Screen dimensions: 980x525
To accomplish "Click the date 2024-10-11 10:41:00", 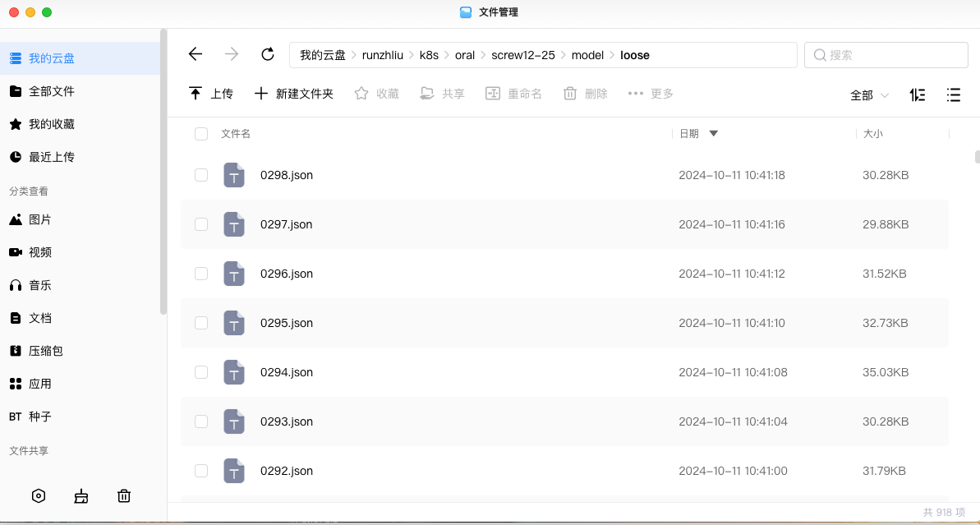I will (733, 471).
